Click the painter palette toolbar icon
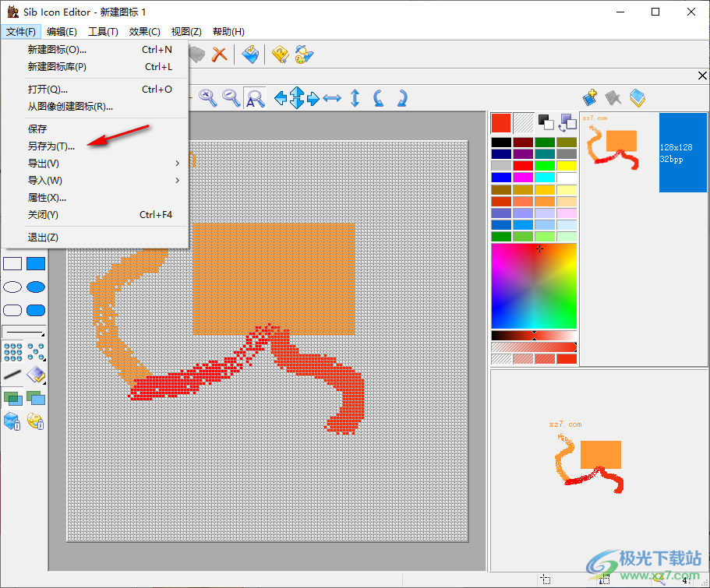Image resolution: width=710 pixels, height=588 pixels. (x=304, y=55)
